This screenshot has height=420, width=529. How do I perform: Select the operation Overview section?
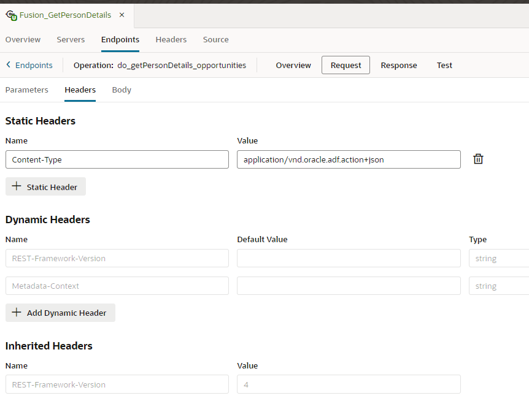click(293, 65)
